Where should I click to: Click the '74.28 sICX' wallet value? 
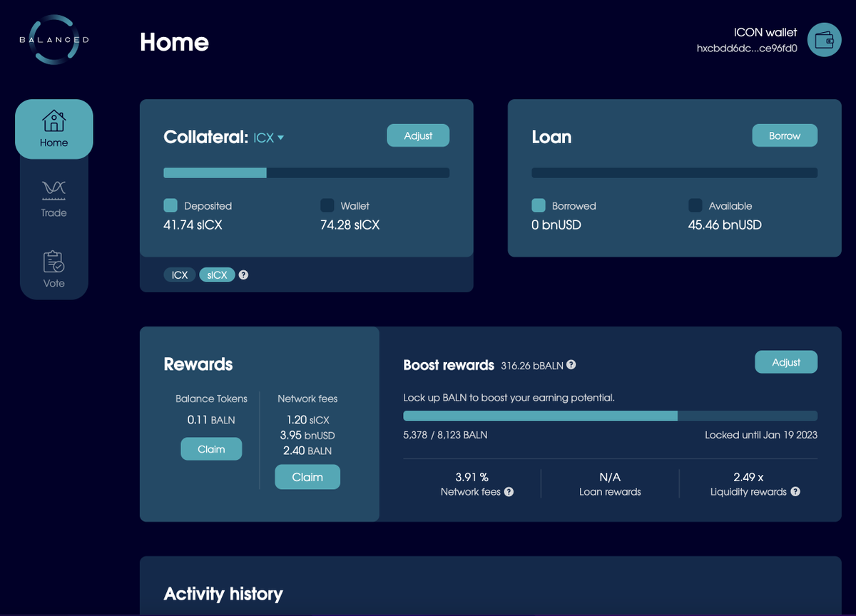[x=350, y=225]
